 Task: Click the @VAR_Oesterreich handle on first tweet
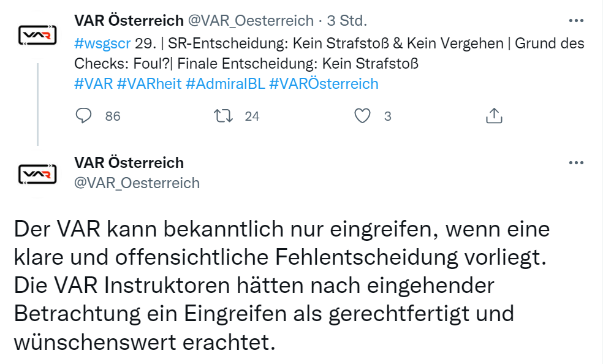pyautogui.click(x=251, y=21)
